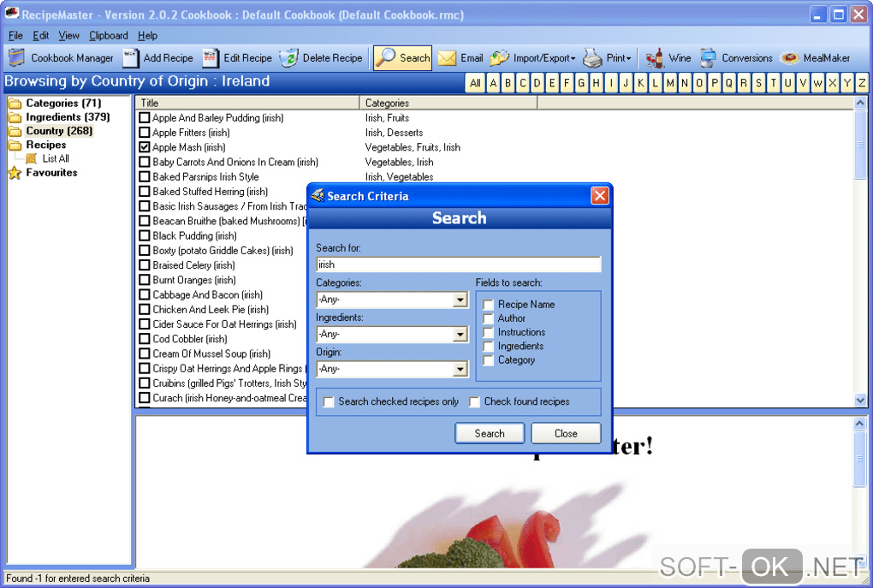The height and width of the screenshot is (588, 873).
Task: Filter recipes by letter Z
Action: [862, 83]
